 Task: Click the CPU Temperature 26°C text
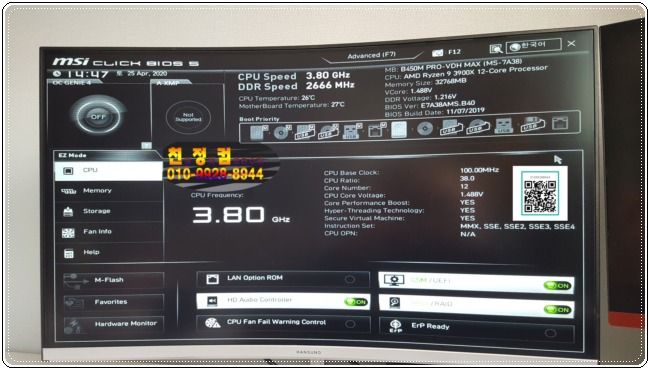pos(276,99)
